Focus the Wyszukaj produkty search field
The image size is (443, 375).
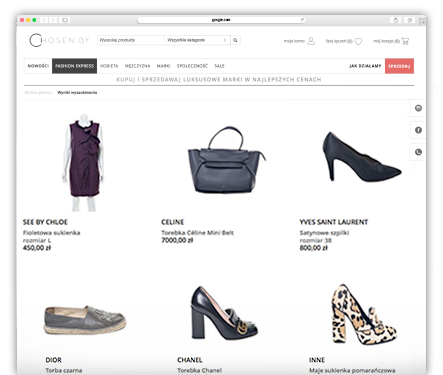[131, 40]
